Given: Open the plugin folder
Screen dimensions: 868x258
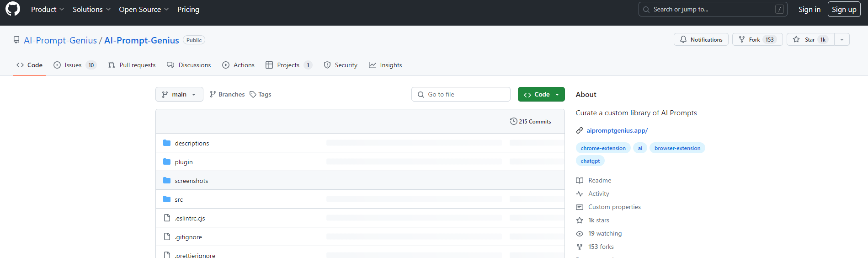Looking at the screenshot, I should point(184,162).
